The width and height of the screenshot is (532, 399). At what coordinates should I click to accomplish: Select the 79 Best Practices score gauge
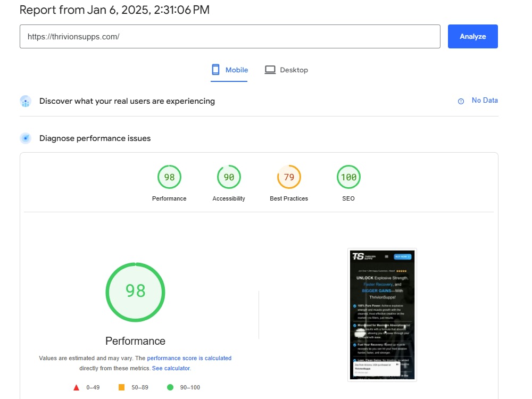point(289,177)
